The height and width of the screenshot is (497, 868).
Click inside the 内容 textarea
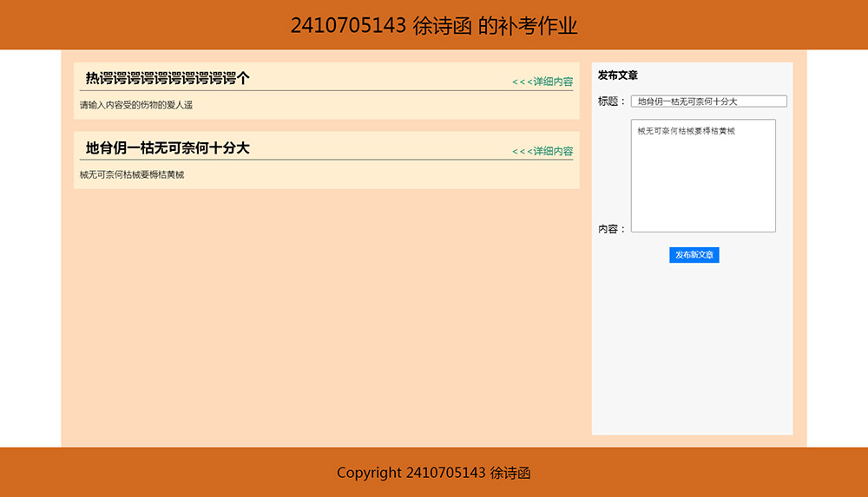point(702,182)
